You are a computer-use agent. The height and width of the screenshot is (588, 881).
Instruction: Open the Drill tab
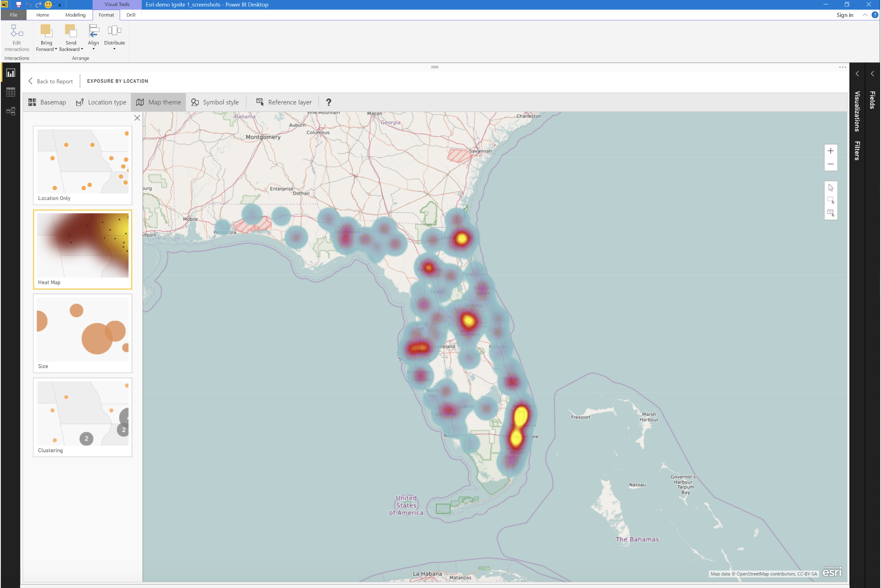[x=131, y=15]
